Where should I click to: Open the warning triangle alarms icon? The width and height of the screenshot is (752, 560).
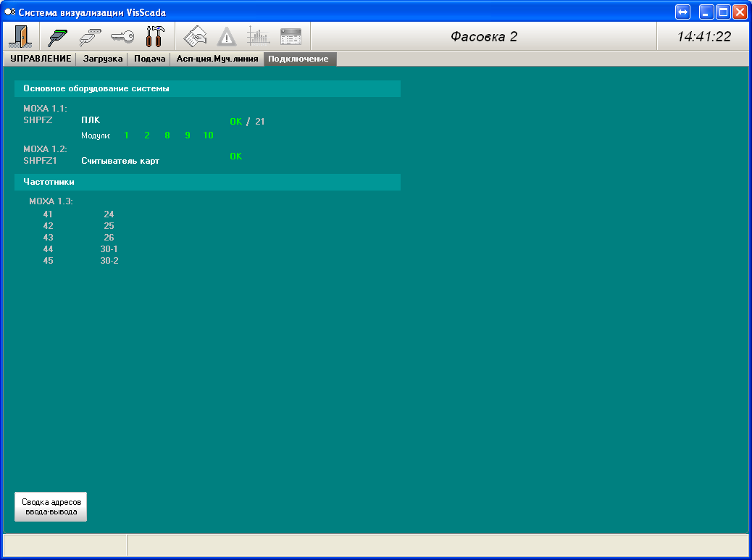pos(227,35)
